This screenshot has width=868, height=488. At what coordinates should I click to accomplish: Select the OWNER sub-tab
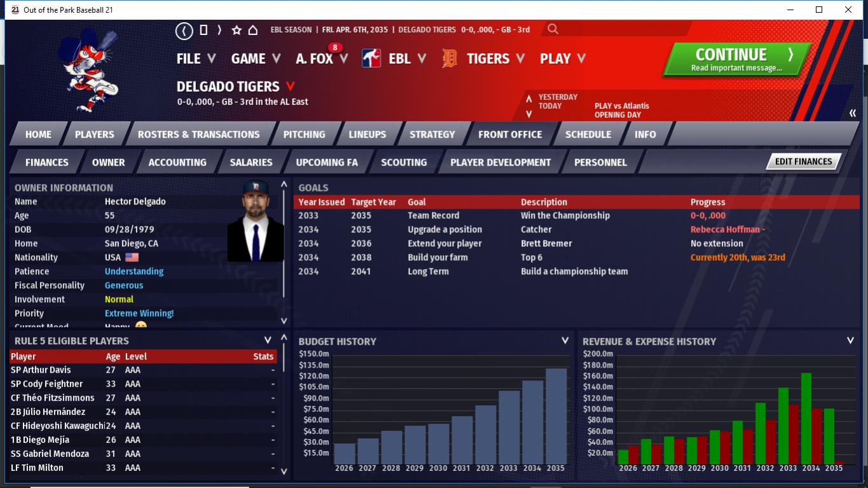[109, 162]
